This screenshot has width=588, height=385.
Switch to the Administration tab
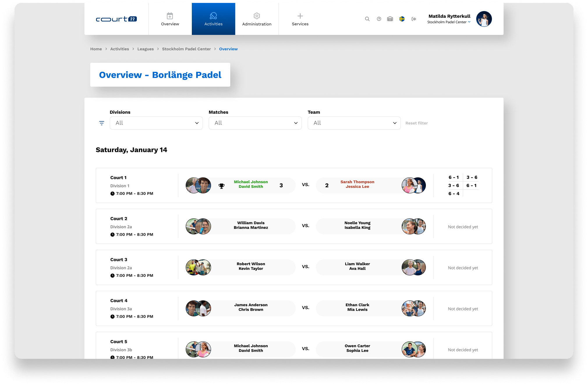click(x=257, y=19)
